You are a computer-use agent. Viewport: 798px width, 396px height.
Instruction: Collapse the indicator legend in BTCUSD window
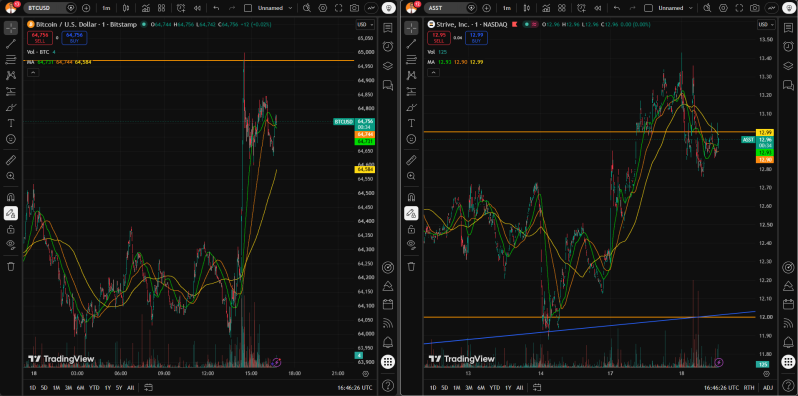pyautogui.click(x=33, y=73)
